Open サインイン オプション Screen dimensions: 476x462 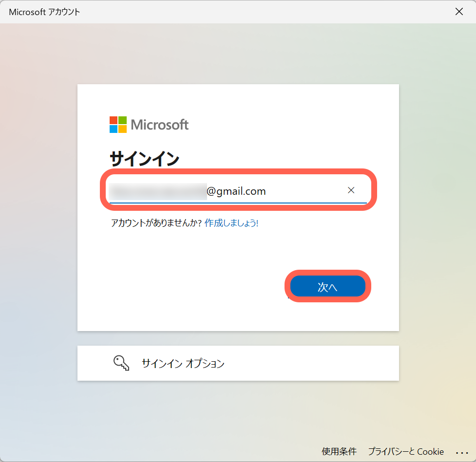pos(238,363)
